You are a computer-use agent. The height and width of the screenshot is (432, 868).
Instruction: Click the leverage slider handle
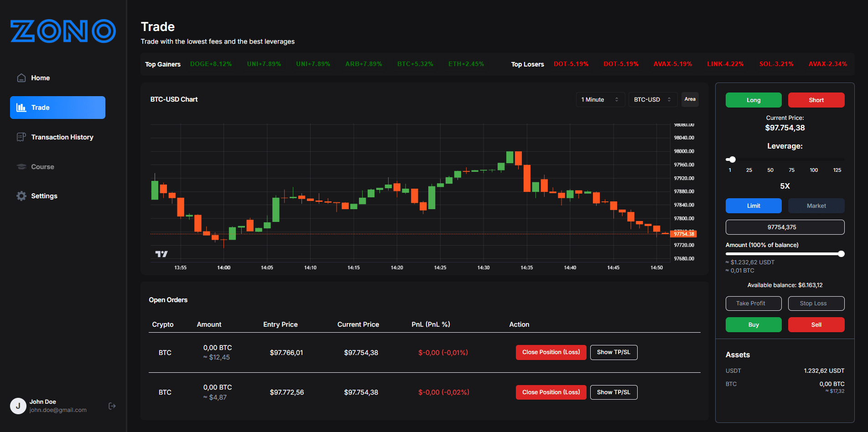tap(732, 159)
